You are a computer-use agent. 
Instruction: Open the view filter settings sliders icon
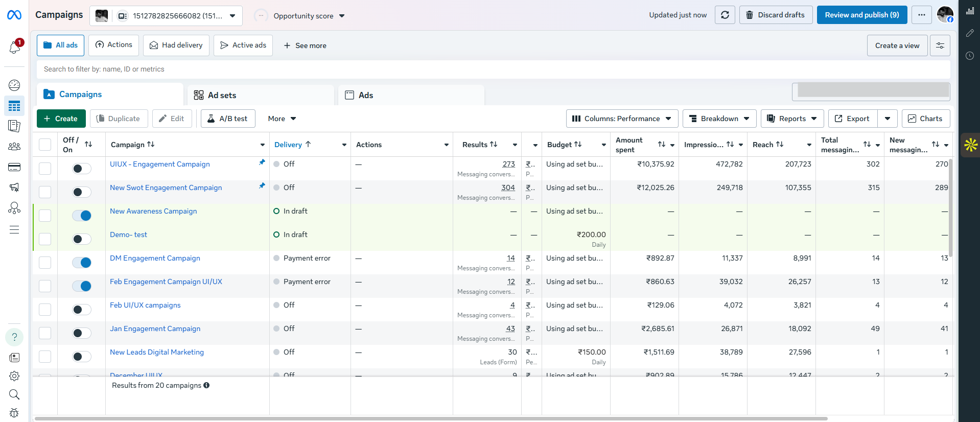pyautogui.click(x=940, y=45)
